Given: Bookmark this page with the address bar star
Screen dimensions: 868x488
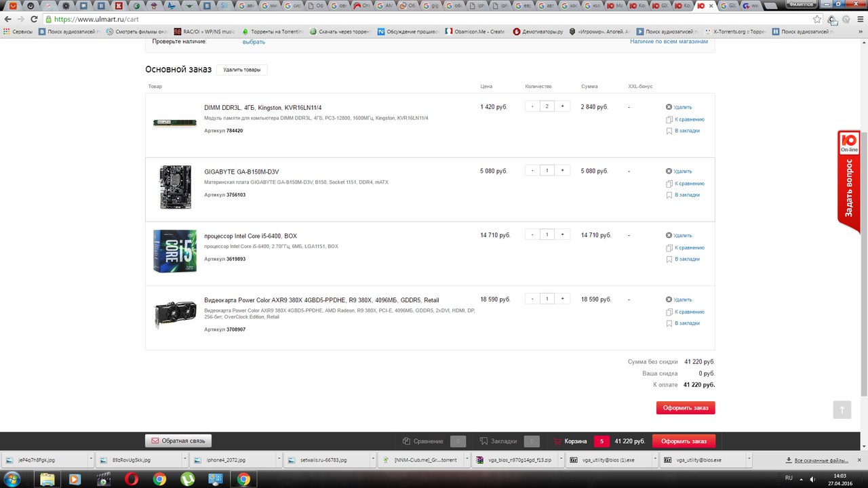Looking at the screenshot, I should 817,20.
